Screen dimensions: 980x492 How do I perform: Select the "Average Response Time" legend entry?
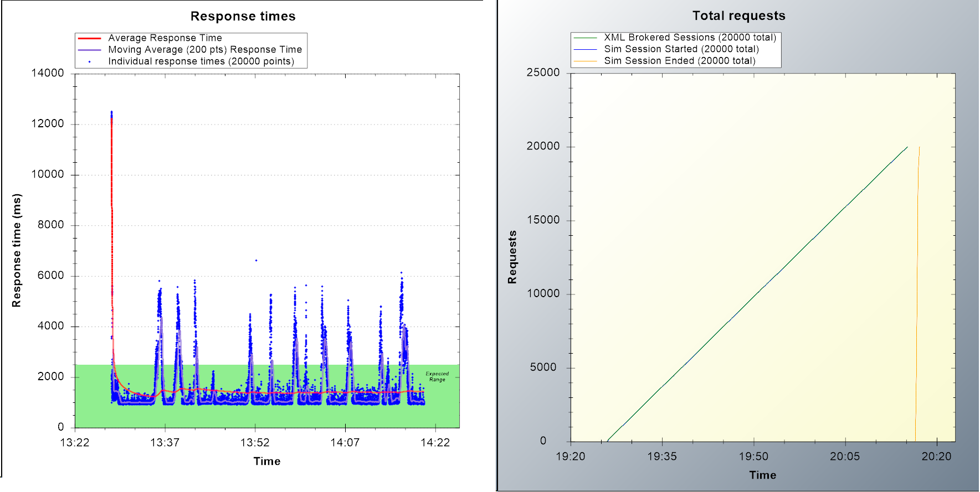pos(165,38)
